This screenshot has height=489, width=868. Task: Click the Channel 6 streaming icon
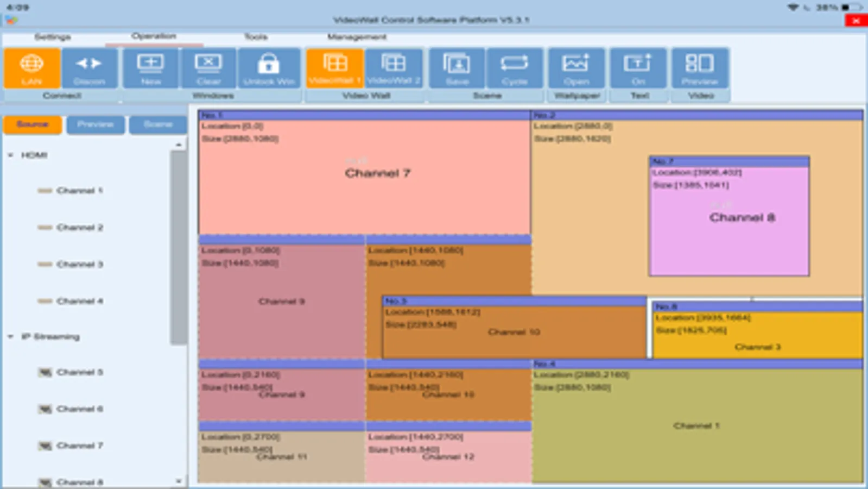(x=45, y=409)
